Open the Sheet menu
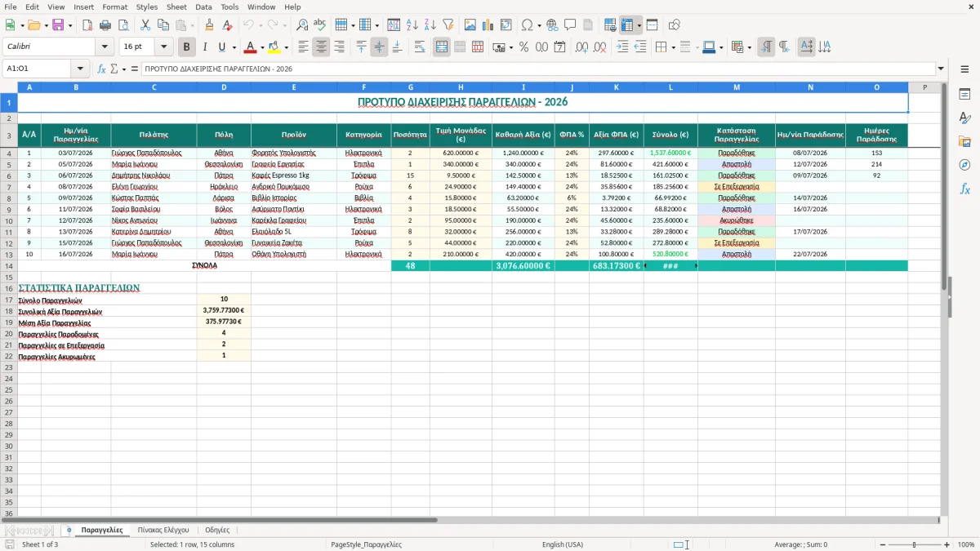The image size is (980, 551). click(x=176, y=7)
